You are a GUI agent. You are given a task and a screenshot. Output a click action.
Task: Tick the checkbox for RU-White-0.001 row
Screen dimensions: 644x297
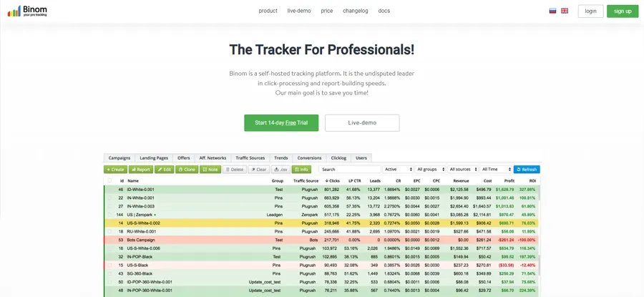coord(111,232)
